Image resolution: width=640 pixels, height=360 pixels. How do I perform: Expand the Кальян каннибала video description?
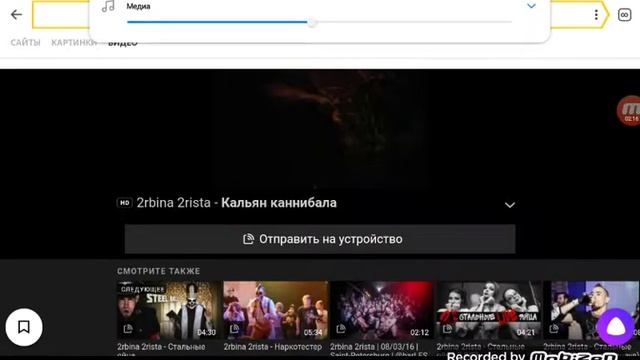(510, 205)
